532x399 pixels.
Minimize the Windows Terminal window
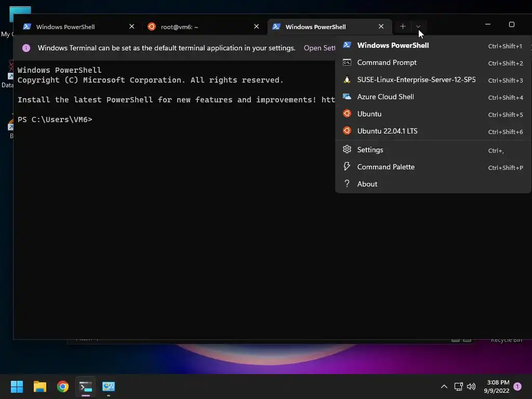488,24
